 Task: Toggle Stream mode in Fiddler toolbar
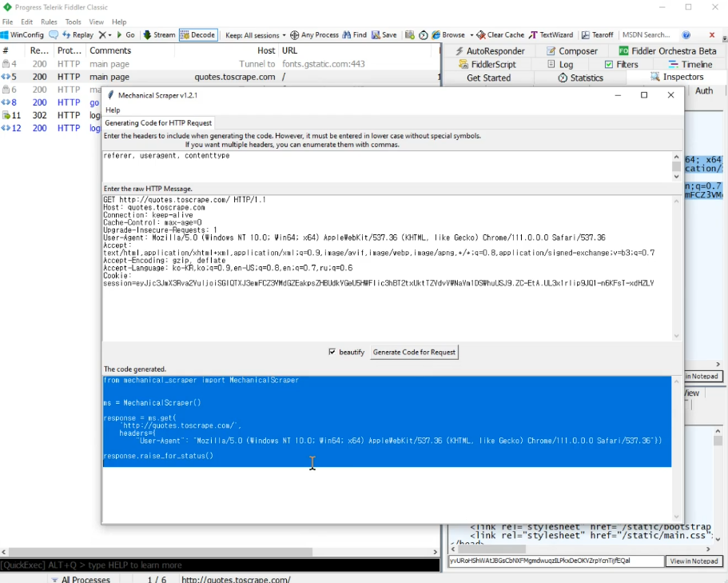(159, 35)
